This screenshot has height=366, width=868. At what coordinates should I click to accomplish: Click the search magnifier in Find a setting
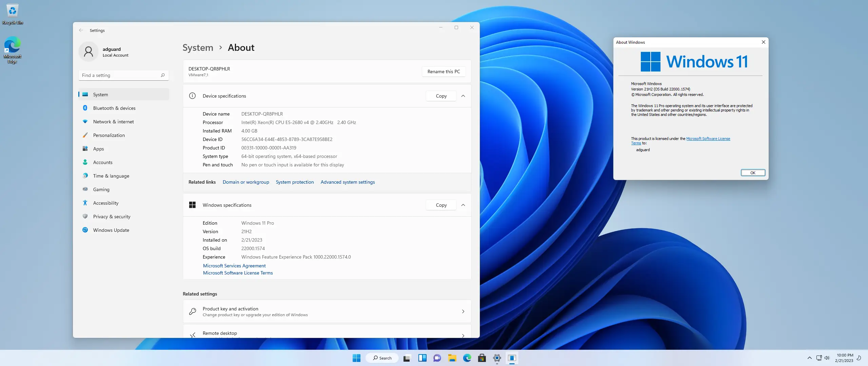pos(163,75)
